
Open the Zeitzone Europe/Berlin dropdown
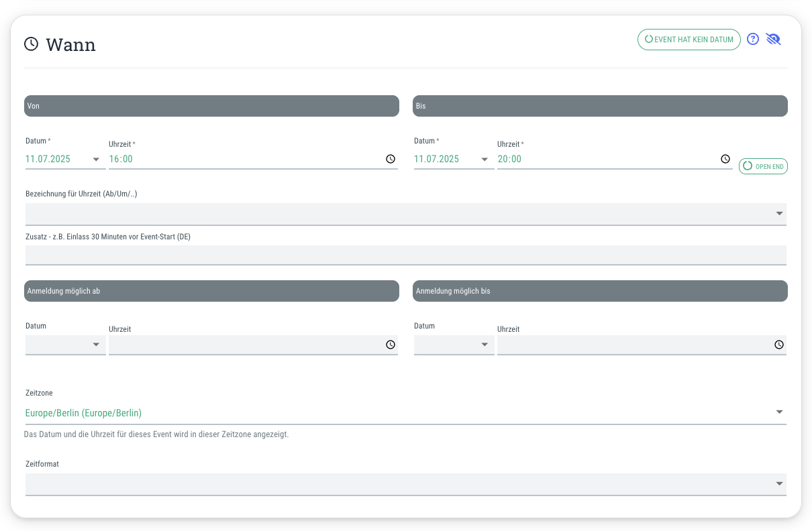click(406, 413)
